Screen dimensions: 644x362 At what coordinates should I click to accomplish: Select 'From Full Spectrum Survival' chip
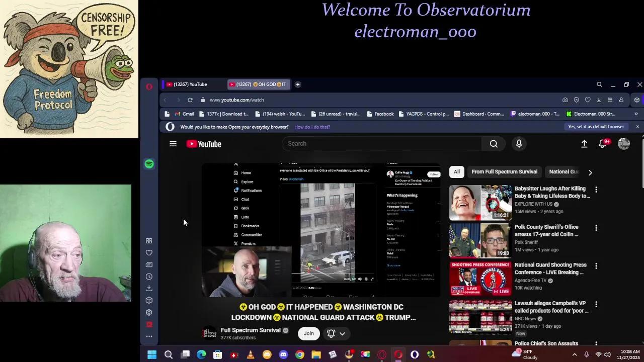click(505, 172)
